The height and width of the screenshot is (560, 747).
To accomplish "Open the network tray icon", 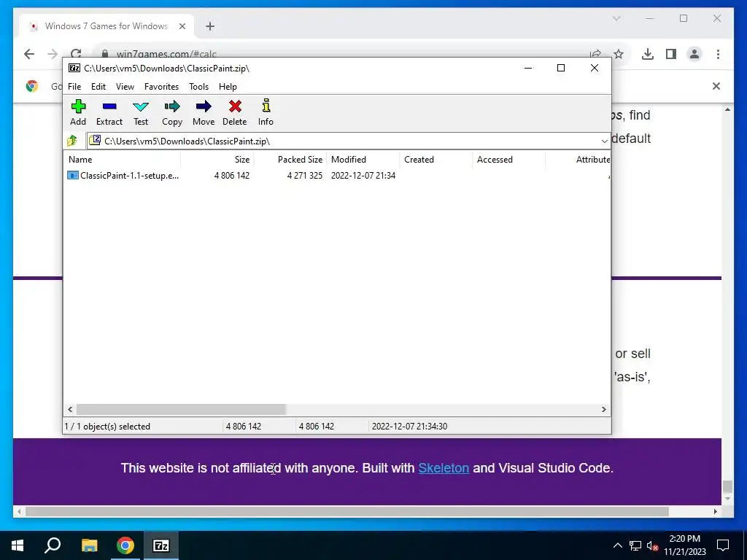I will point(635,545).
